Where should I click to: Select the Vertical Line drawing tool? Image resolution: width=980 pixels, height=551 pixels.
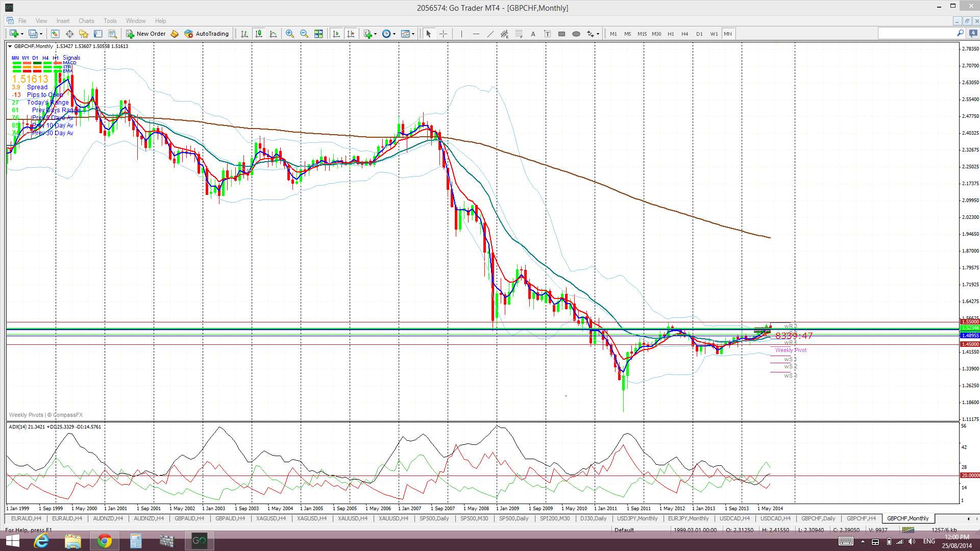(x=461, y=34)
